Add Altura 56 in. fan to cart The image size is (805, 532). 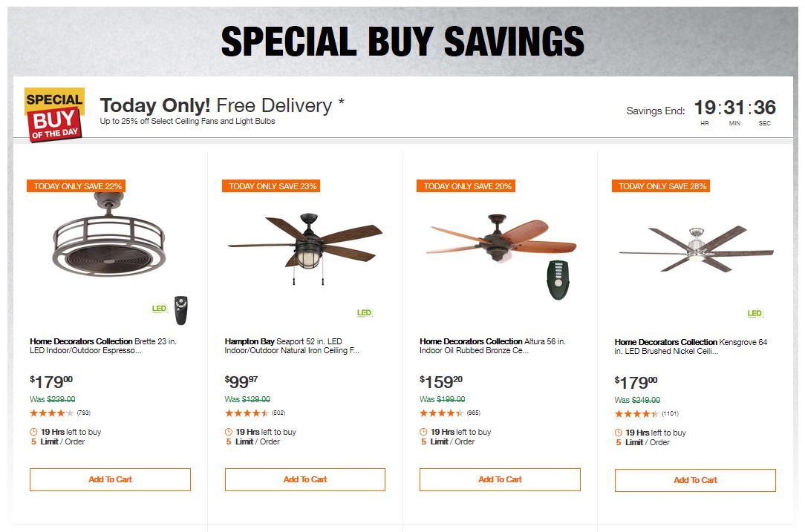[x=500, y=479]
